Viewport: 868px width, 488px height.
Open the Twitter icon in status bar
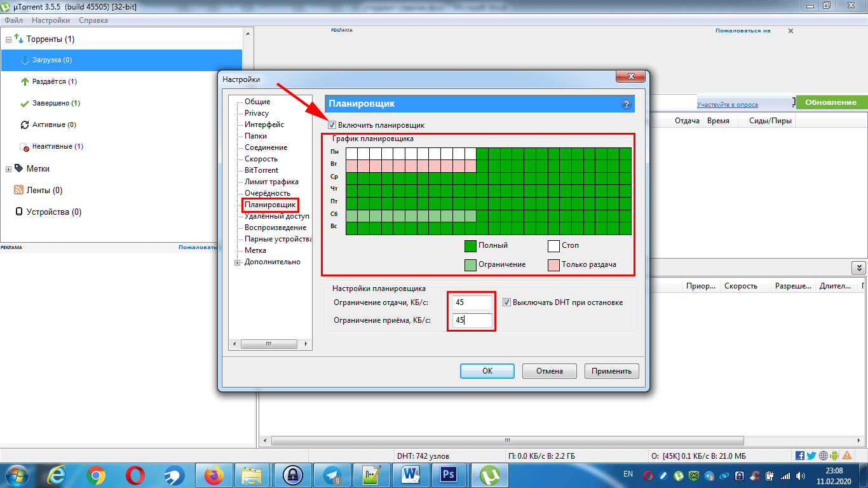pyautogui.click(x=811, y=456)
